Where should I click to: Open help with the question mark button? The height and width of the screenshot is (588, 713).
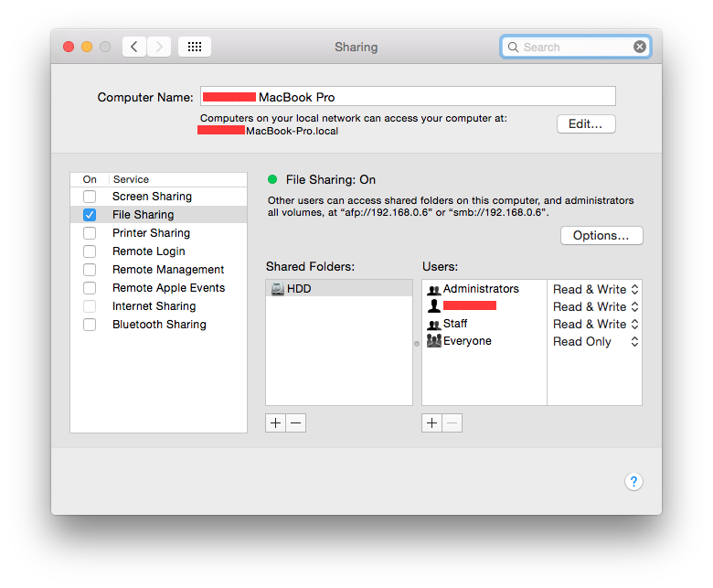pyautogui.click(x=633, y=482)
